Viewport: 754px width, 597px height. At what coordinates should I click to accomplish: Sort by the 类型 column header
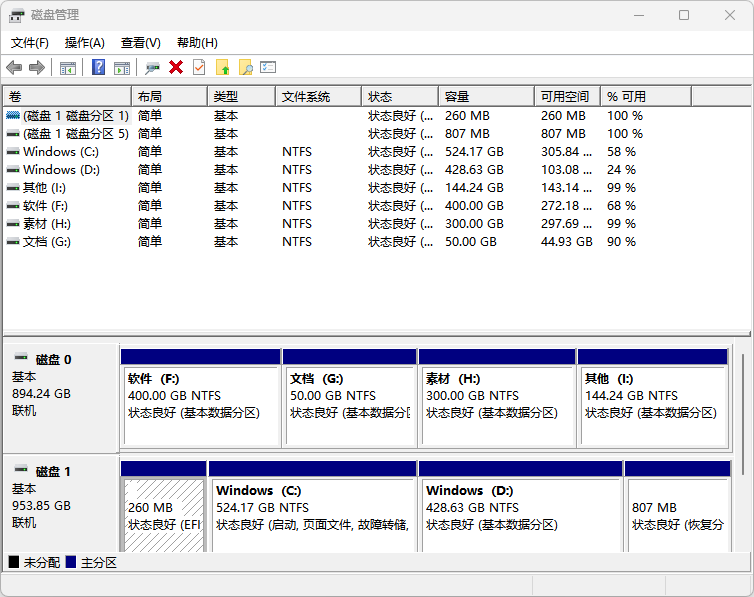point(241,97)
